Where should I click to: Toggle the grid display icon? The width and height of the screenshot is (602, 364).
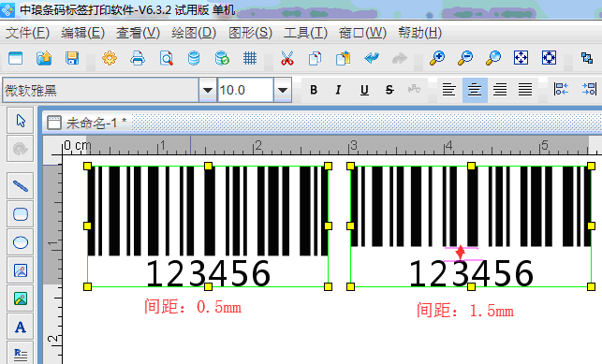click(x=250, y=58)
